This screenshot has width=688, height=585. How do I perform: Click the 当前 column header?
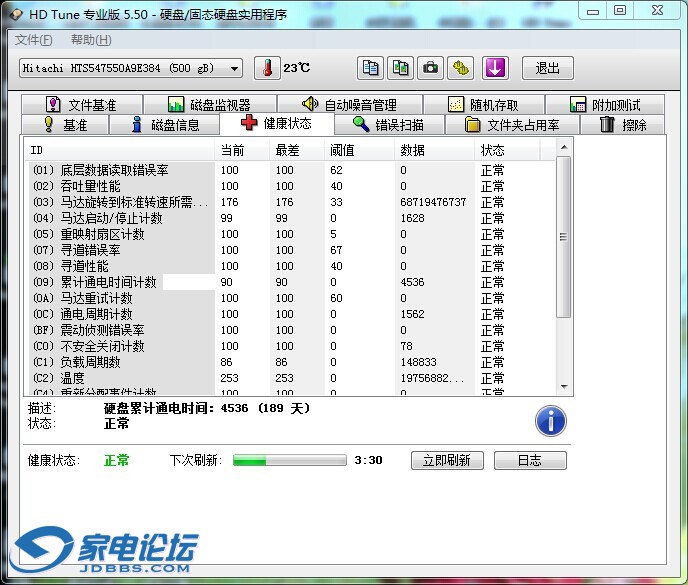pyautogui.click(x=242, y=151)
